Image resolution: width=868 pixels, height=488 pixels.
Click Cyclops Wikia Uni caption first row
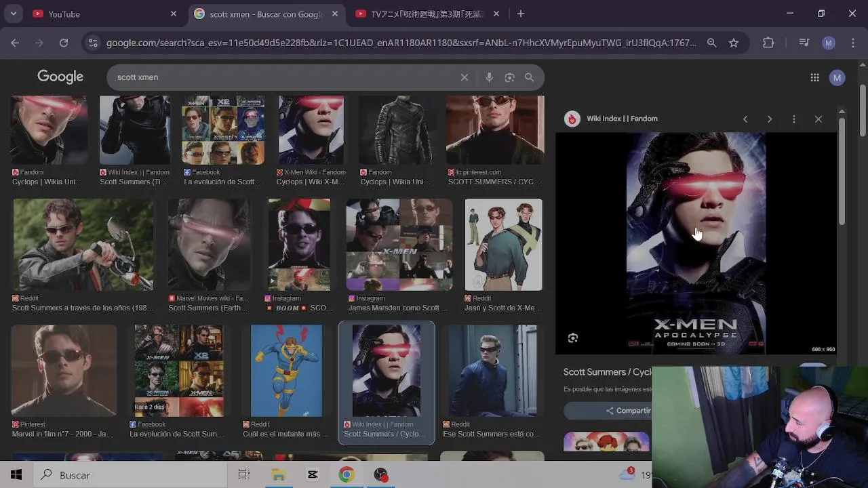[x=47, y=182]
